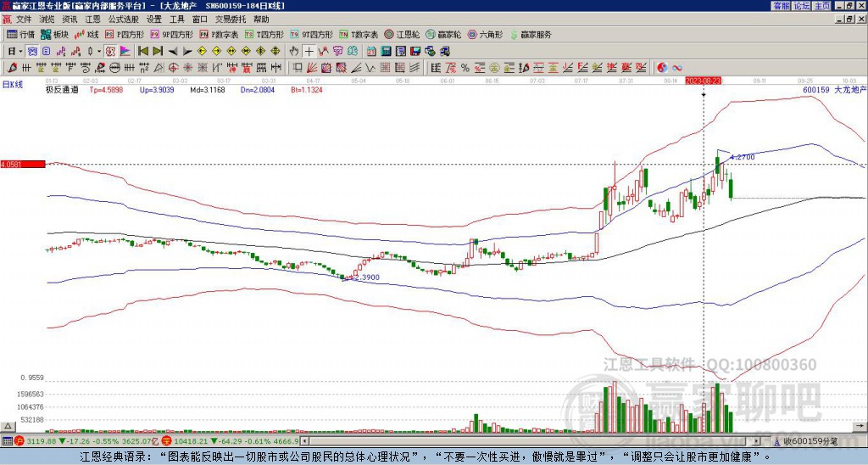Click the down triangle button bottom right
The image size is (868, 465).
click(860, 426)
